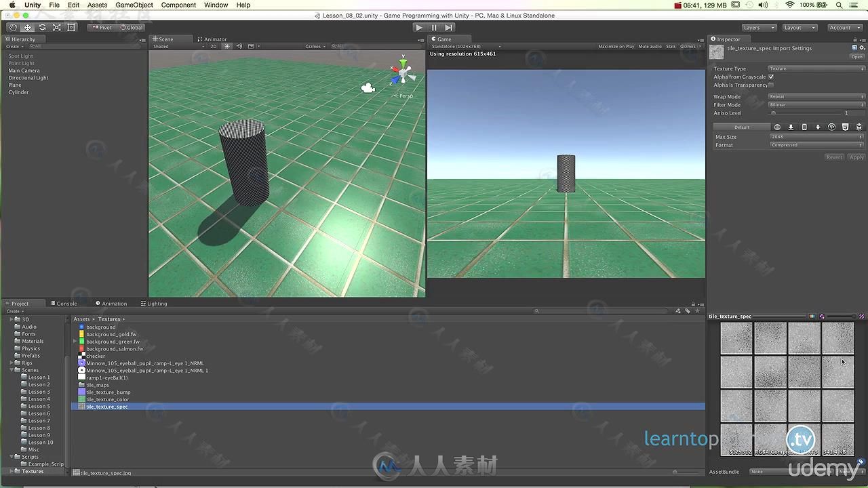This screenshot has height=488, width=868.
Task: Expand the Rigs folder
Action: click(x=11, y=363)
